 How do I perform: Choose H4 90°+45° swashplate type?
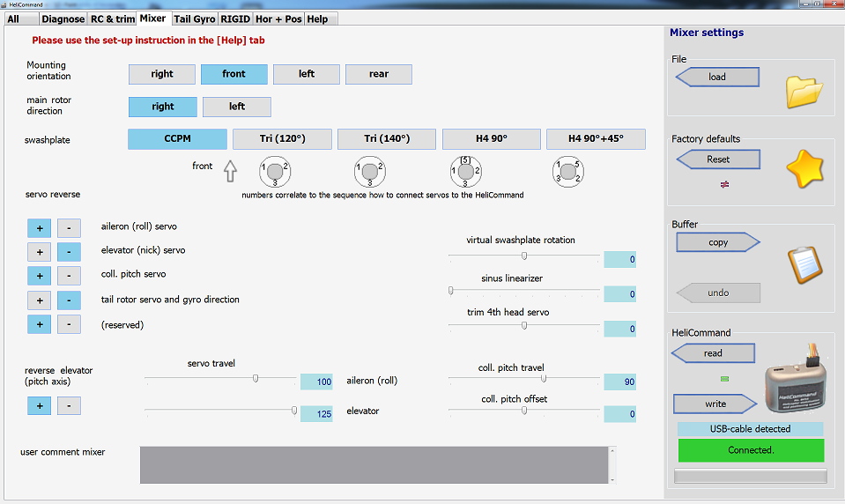[596, 139]
